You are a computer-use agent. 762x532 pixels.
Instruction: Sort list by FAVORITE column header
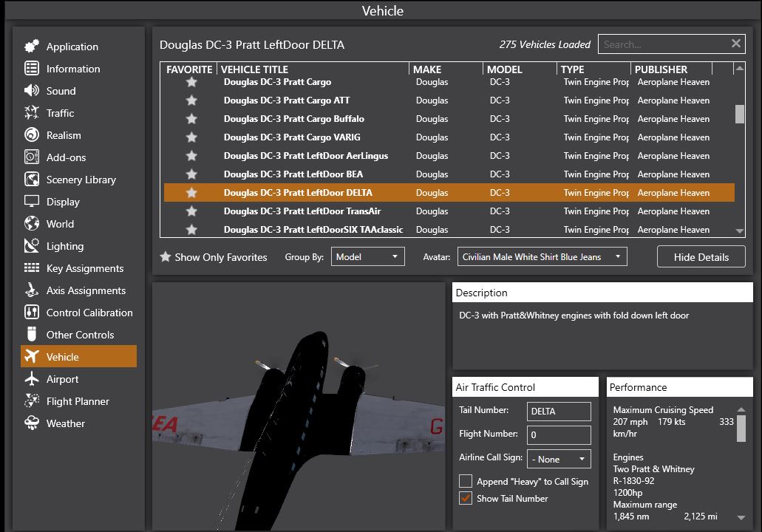189,69
